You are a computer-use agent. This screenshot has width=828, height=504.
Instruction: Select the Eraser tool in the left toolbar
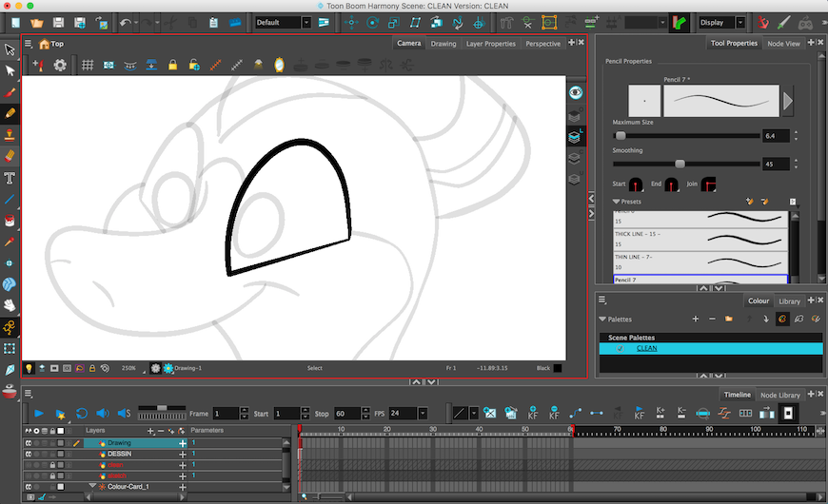click(10, 156)
